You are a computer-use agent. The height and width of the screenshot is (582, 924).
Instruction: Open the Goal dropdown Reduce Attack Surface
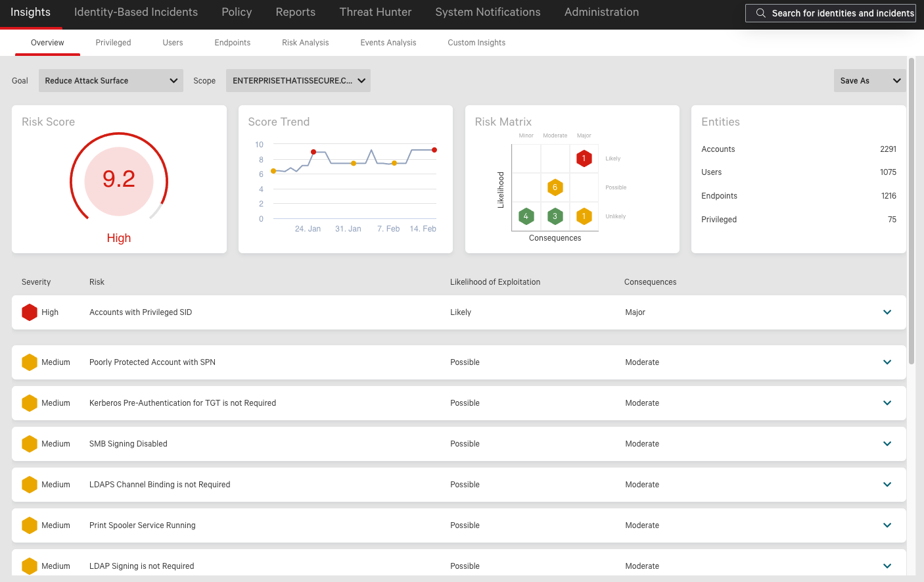[110, 81]
